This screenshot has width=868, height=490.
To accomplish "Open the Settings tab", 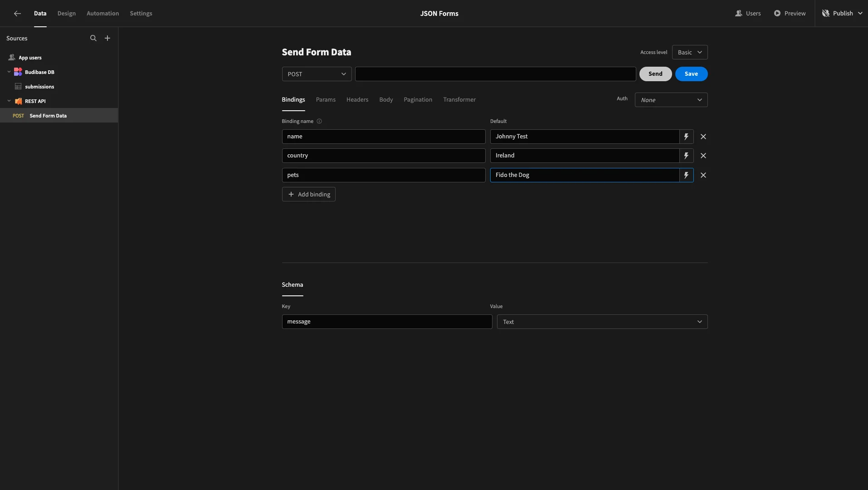I will coord(141,13).
